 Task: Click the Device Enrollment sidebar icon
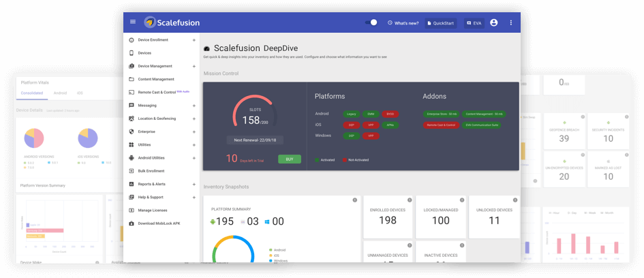(132, 40)
